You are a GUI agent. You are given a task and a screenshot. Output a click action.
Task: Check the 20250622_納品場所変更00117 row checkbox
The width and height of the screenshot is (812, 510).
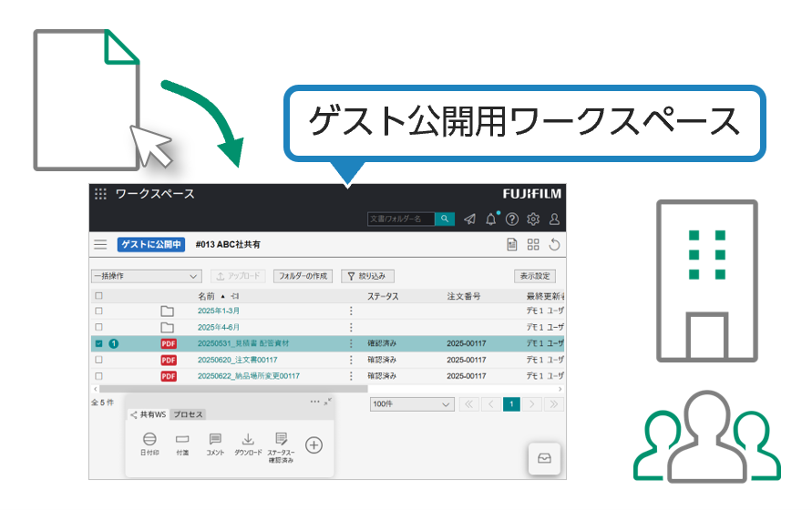(x=99, y=376)
